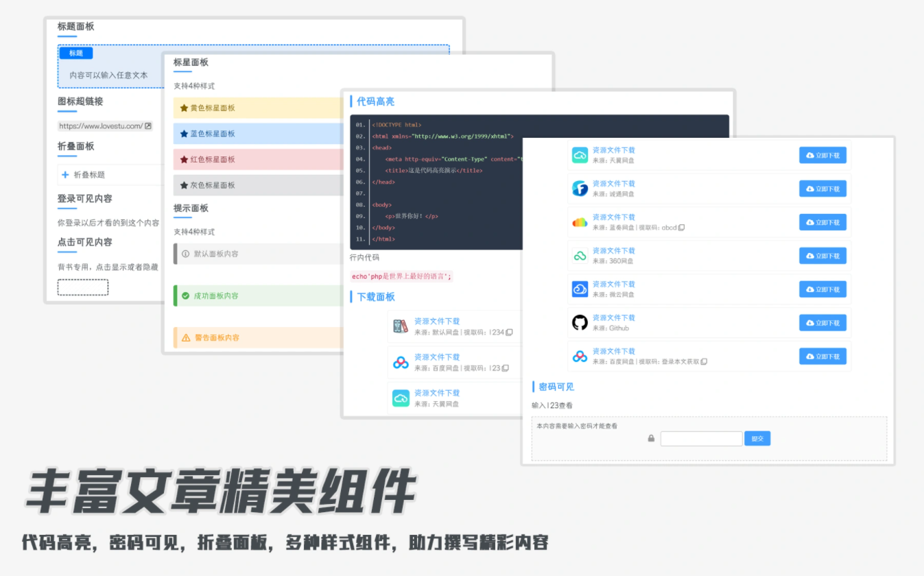The width and height of the screenshot is (924, 576).
Task: Expand the 折叠标题 panel with the plus icon
Action: (x=66, y=175)
